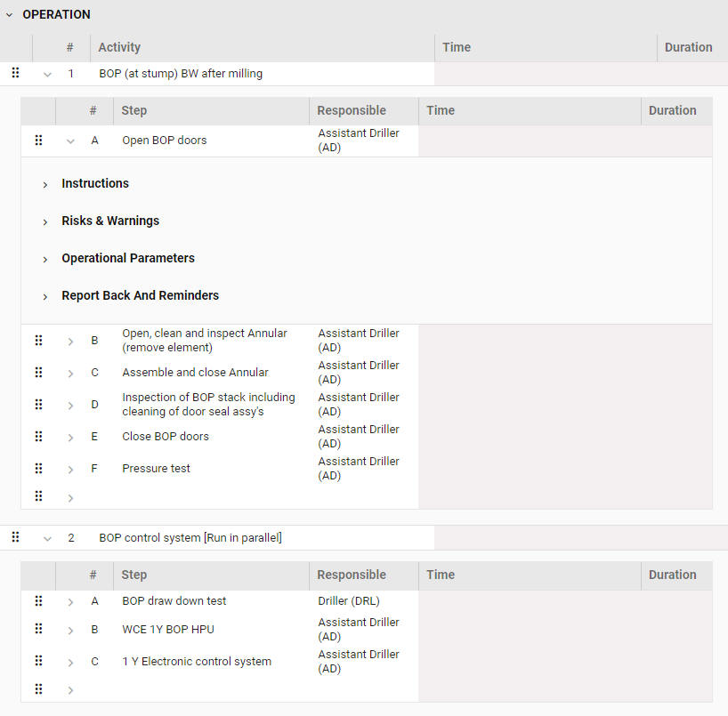Expand the Instructions section
The width and height of the screenshot is (728, 716).
[x=45, y=184]
